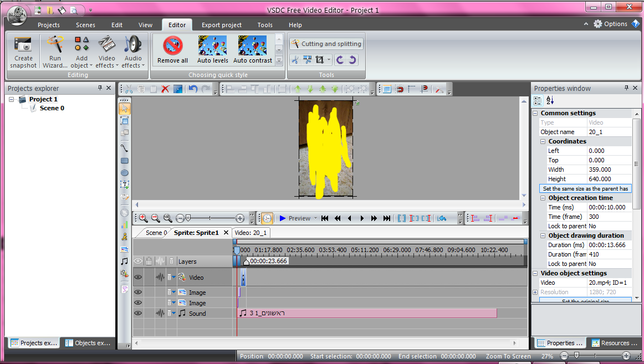Toggle all layers visibility eye in header

tap(138, 261)
